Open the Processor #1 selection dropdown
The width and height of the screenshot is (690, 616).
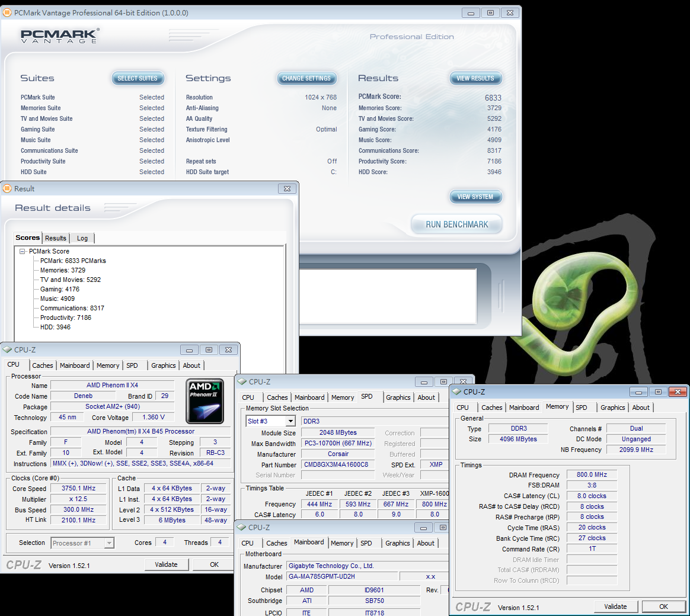point(109,543)
